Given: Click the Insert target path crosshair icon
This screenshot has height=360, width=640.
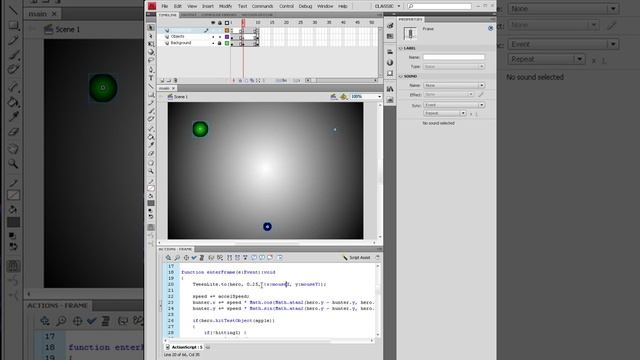Looking at the screenshot, I should (186, 258).
